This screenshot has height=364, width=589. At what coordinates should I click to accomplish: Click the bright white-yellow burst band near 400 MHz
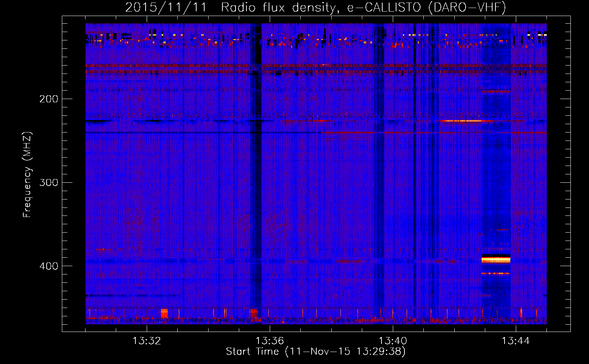tap(496, 259)
